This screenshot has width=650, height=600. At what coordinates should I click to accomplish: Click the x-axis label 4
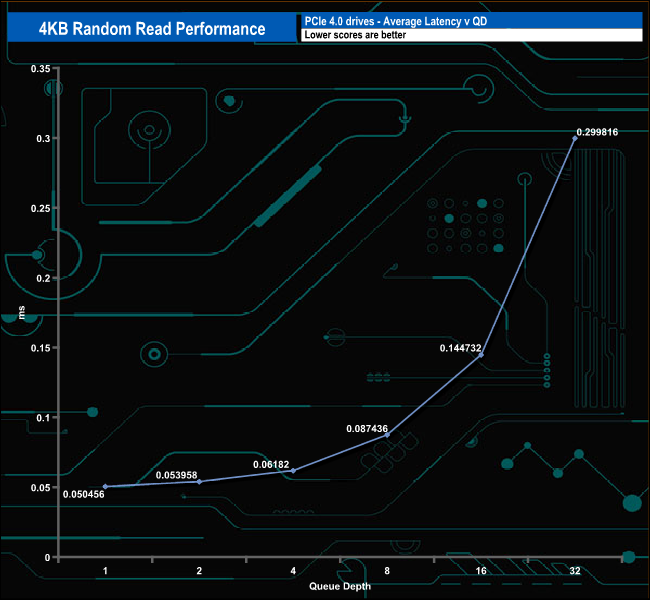[x=293, y=571]
